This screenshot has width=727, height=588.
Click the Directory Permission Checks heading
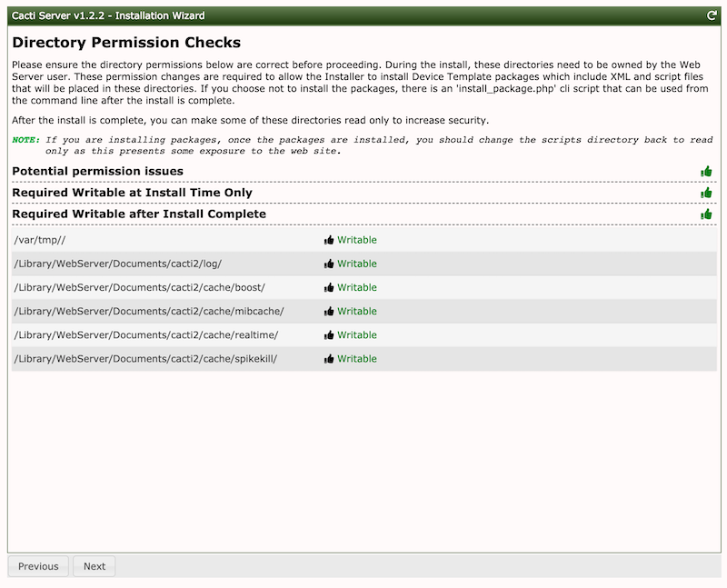point(126,42)
